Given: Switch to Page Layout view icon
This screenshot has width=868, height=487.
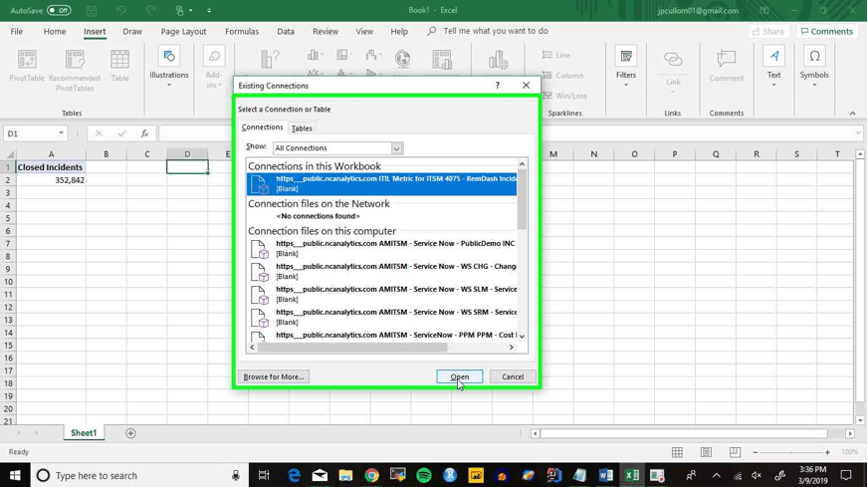Looking at the screenshot, I should point(706,453).
